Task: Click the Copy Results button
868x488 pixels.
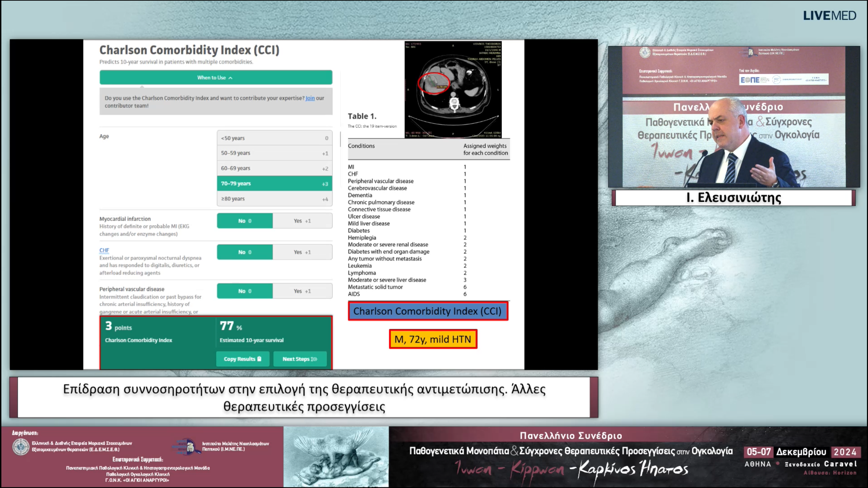Action: (x=243, y=359)
